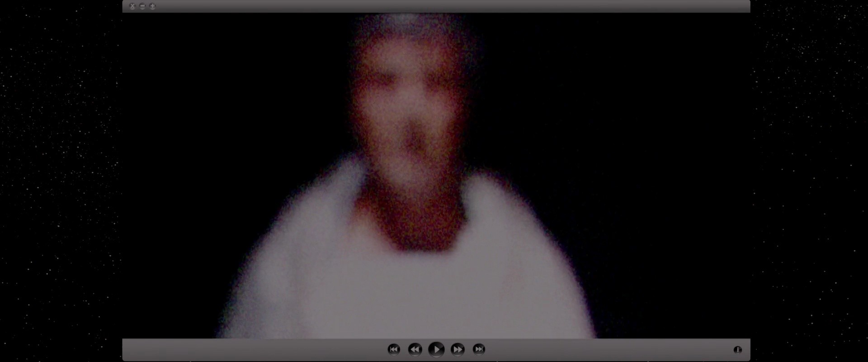Open the info button in the player bar
The height and width of the screenshot is (362, 868).
pyautogui.click(x=737, y=349)
